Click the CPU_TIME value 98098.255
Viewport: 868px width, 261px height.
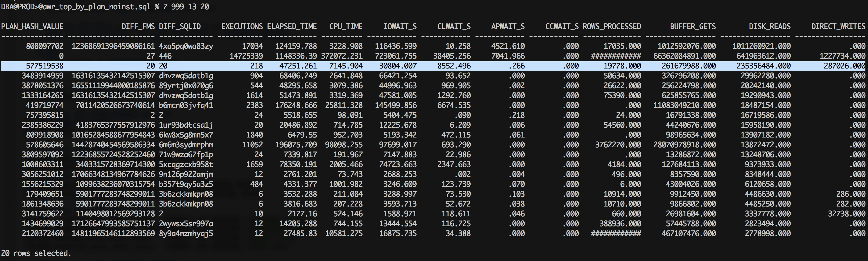pos(344,145)
